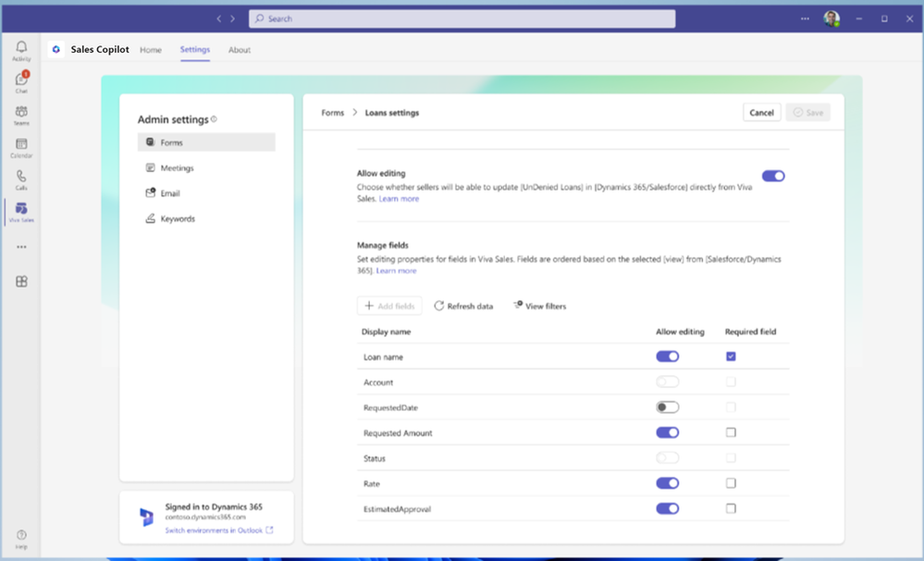Viewport: 924px width, 561px height.
Task: Click the Dynamics 365 logo icon
Action: [146, 517]
